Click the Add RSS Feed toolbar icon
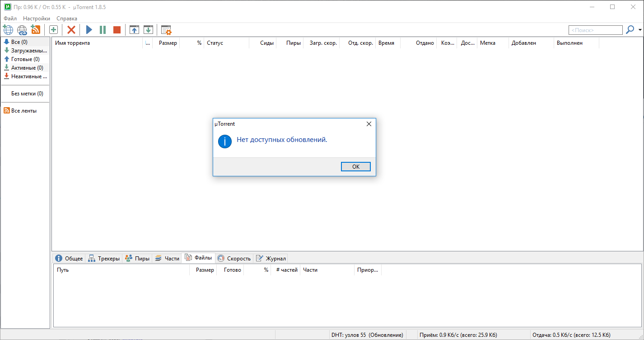The image size is (644, 340). [x=36, y=30]
